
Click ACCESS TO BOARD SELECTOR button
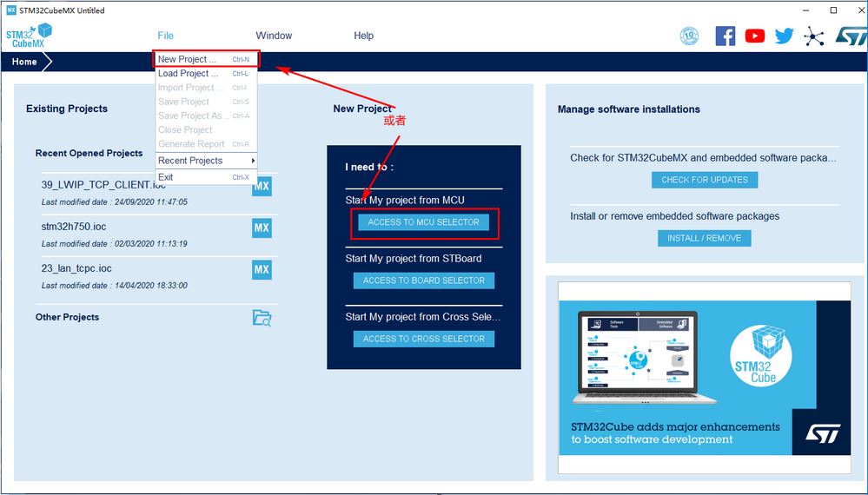coord(423,280)
